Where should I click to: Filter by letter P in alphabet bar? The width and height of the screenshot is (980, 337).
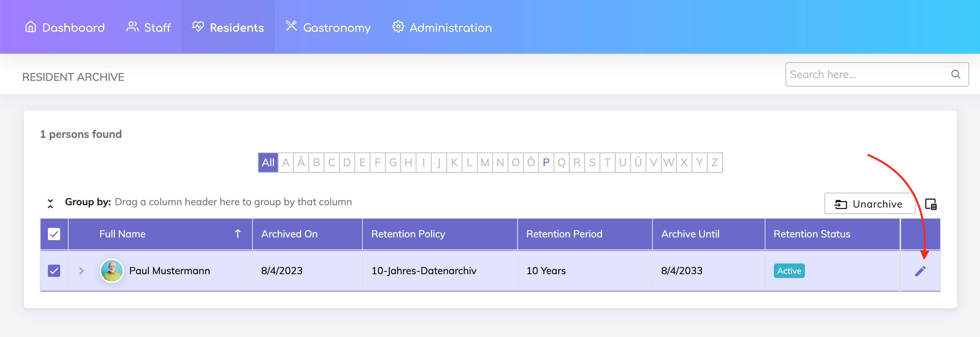(x=546, y=162)
